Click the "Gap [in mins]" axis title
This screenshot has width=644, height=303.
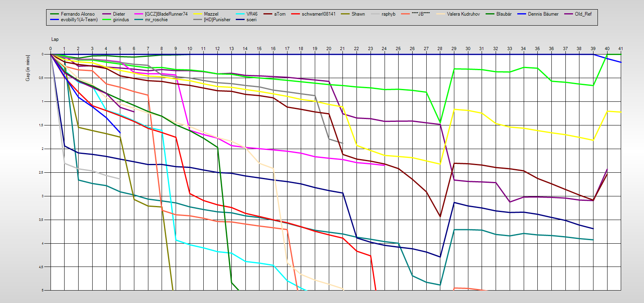point(28,68)
